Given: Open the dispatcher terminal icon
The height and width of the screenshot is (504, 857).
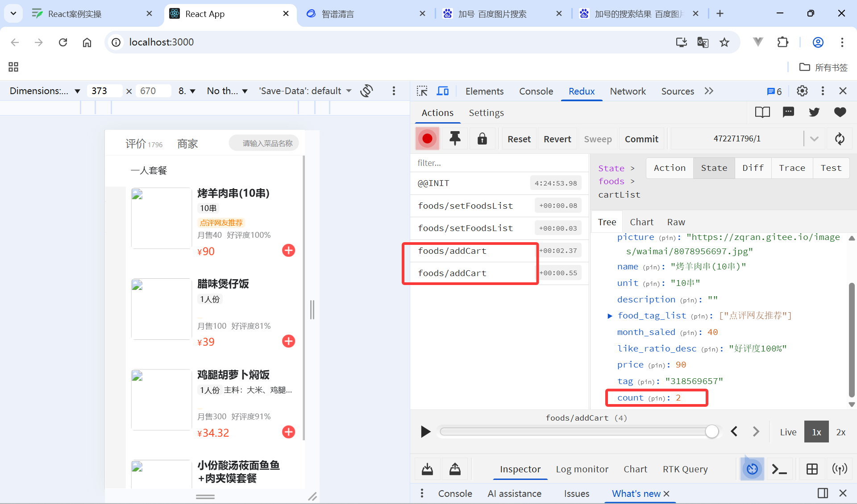Looking at the screenshot, I should click(x=779, y=469).
